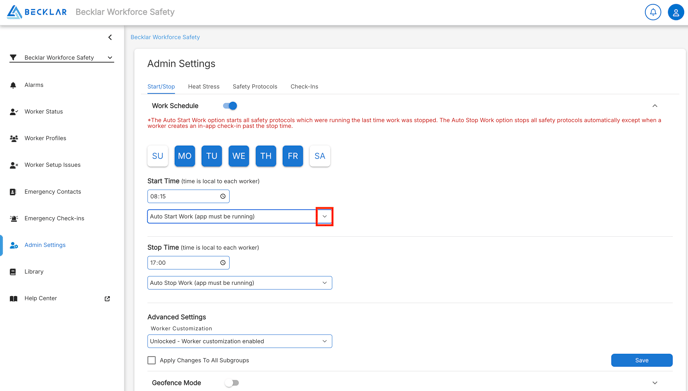This screenshot has width=688, height=391.
Task: Open the Auto Stop Work dropdown
Action: (x=240, y=283)
